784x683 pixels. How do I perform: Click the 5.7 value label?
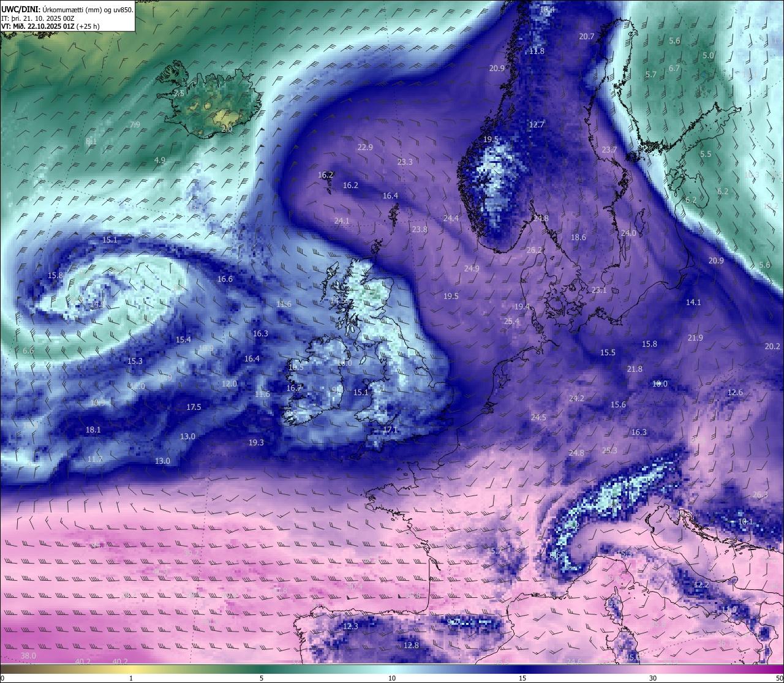tap(651, 75)
